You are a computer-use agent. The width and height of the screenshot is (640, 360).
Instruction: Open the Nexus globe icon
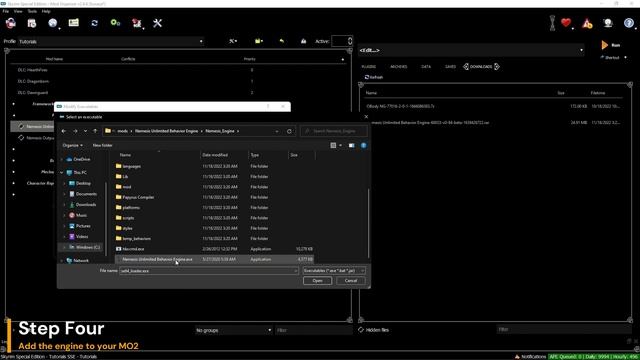(x=53, y=23)
